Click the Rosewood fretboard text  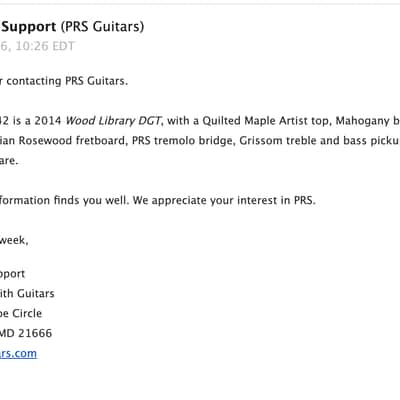pos(73,140)
